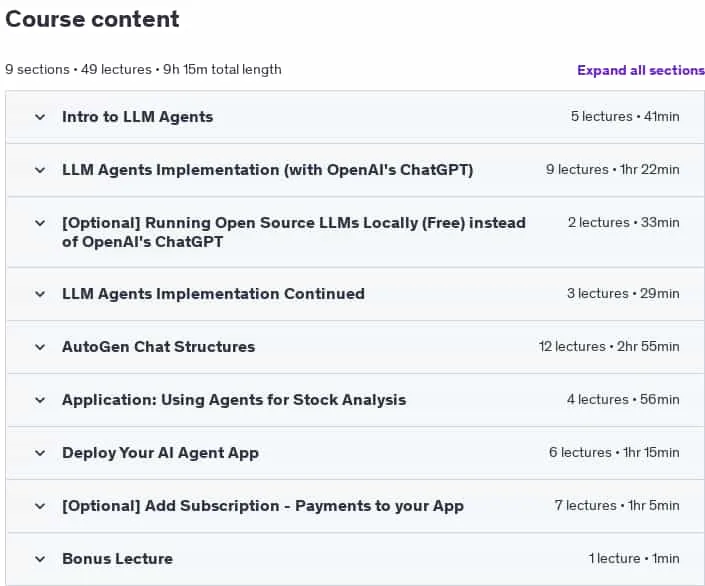Open the Bonus Lecture chevron arrow
705x586 pixels.
(40, 559)
